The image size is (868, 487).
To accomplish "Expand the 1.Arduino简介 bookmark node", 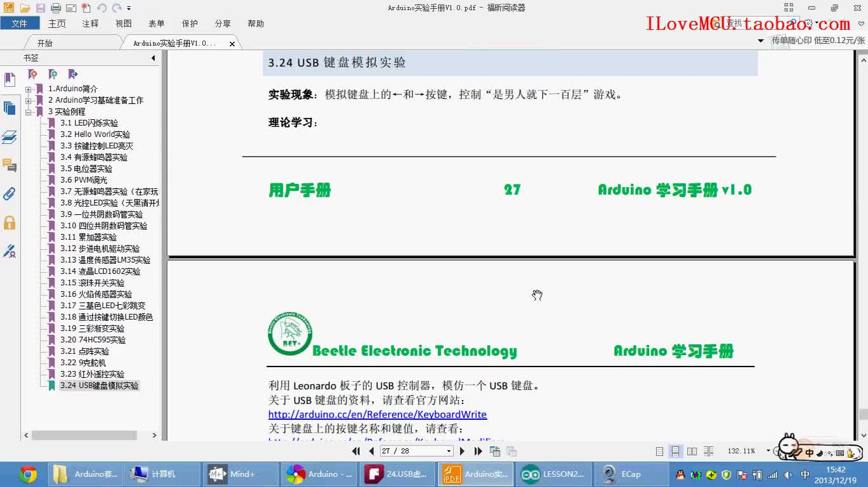I will click(29, 89).
